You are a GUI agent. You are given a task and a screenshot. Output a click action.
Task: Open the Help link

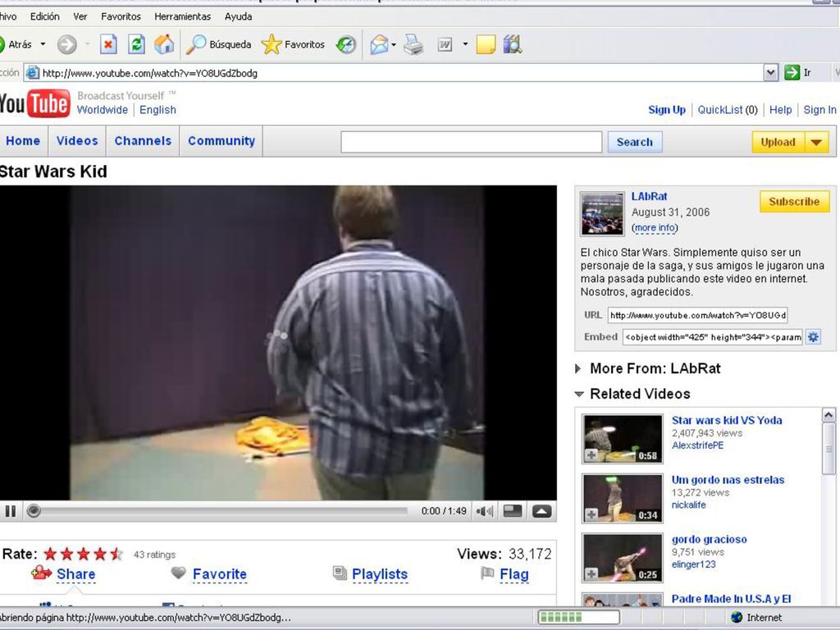[x=781, y=110]
